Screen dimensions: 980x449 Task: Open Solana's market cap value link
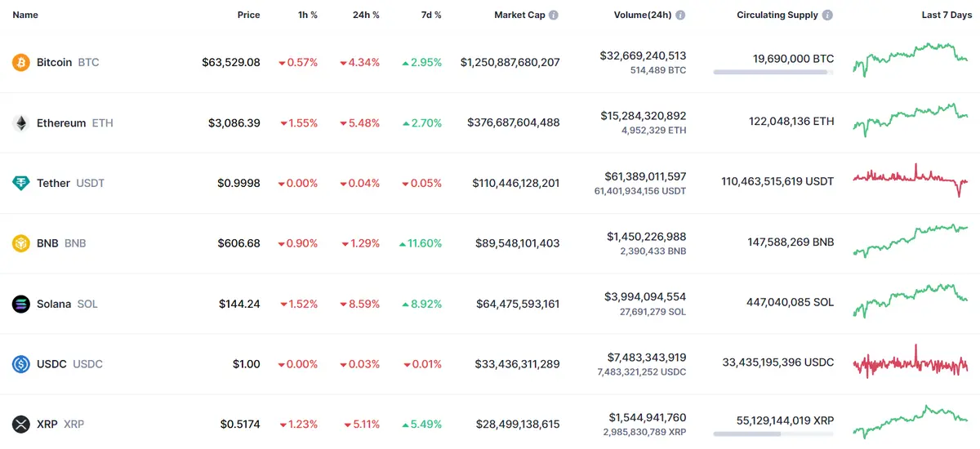tap(518, 304)
